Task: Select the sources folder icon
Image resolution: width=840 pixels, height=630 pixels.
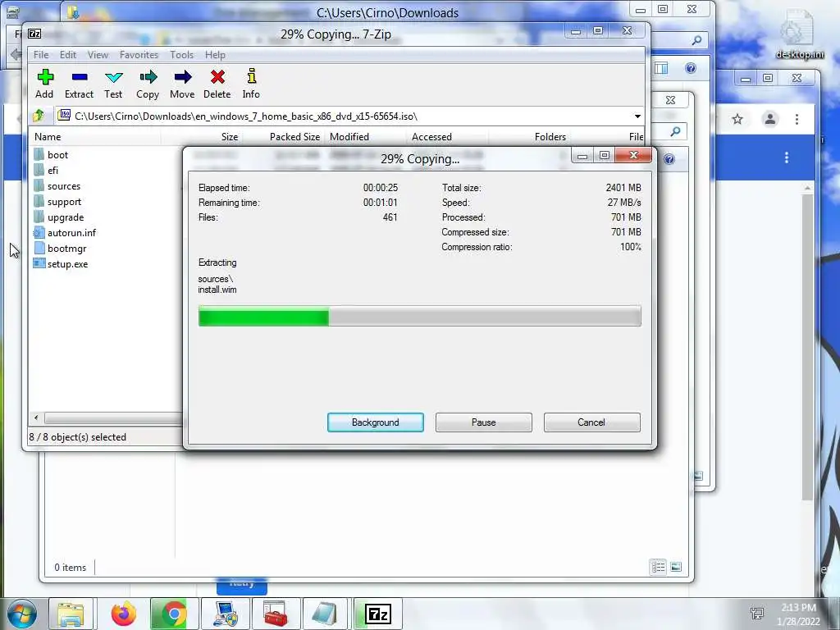Action: coord(39,186)
